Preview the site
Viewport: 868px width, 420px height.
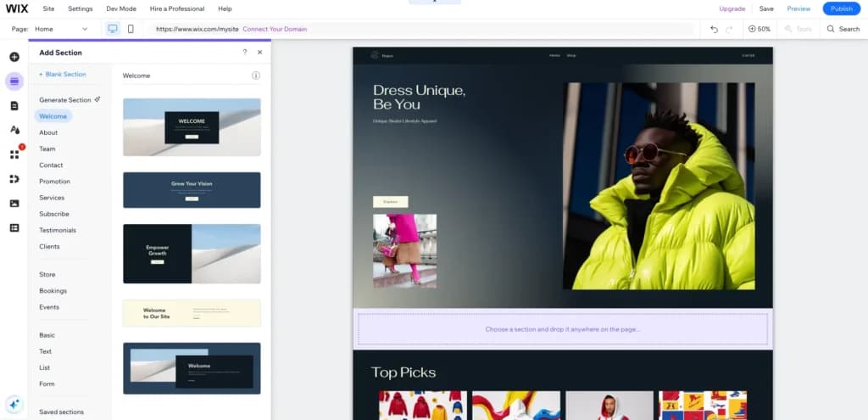click(798, 8)
